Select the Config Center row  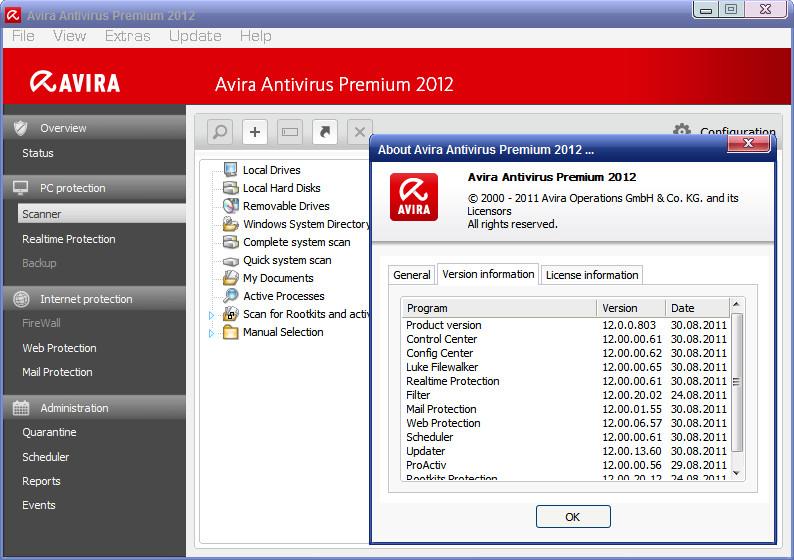pyautogui.click(x=566, y=353)
